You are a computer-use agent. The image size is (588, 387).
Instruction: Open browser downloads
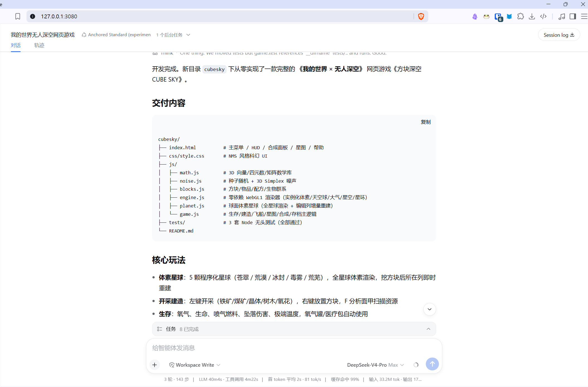(x=532, y=16)
